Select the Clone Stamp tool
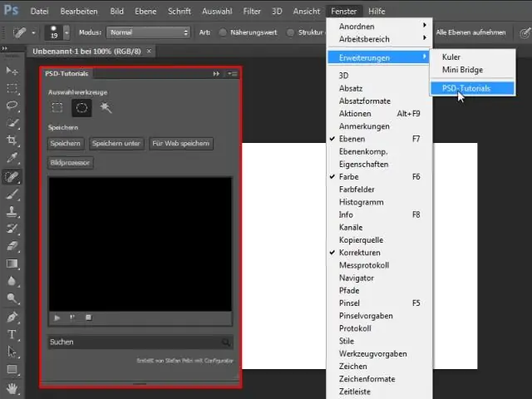 (12, 212)
